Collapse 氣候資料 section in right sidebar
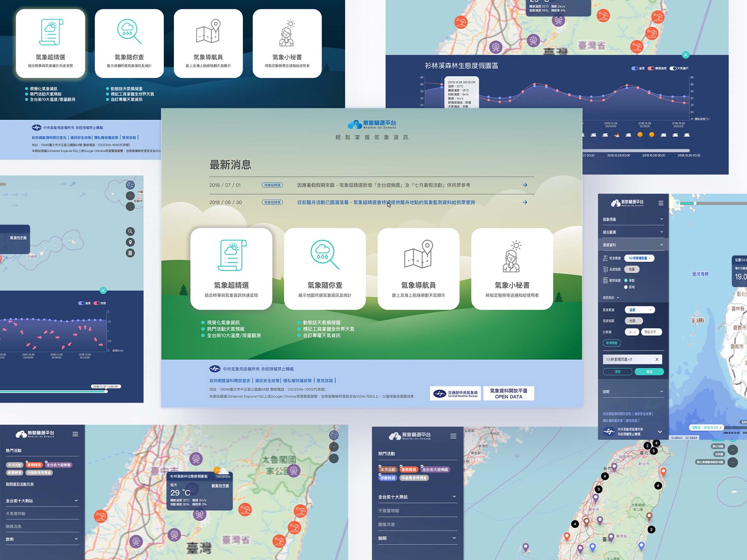Viewport: 747px width, 560px height. 633,245
